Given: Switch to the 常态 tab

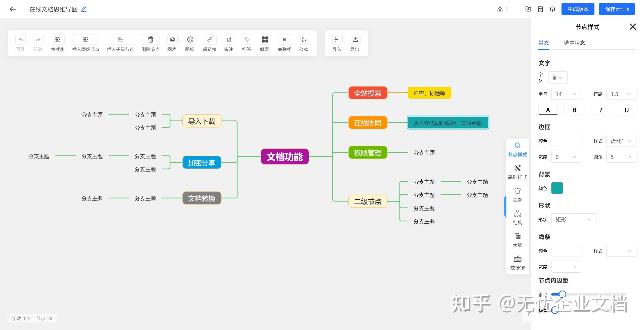Looking at the screenshot, I should coord(544,43).
